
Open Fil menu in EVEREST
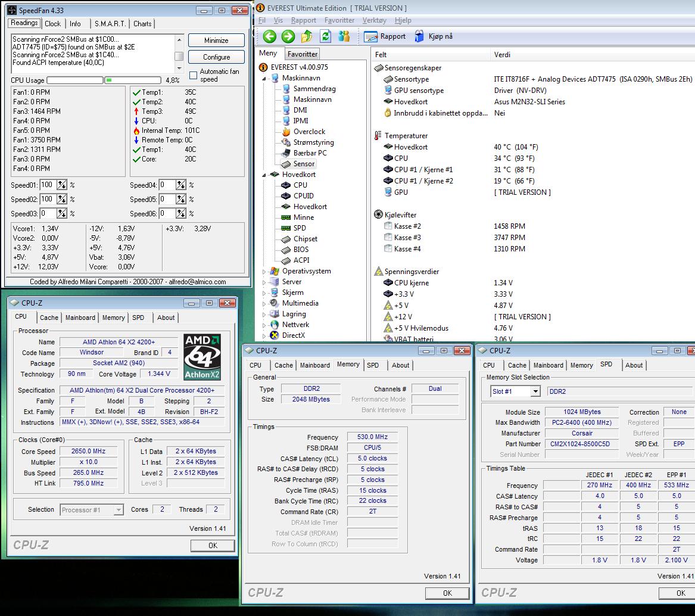[x=262, y=20]
